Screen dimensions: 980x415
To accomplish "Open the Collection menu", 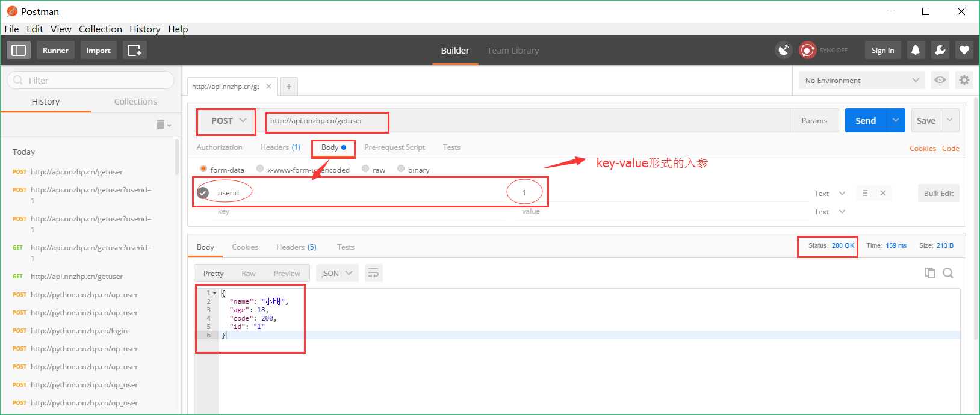I will (x=101, y=29).
